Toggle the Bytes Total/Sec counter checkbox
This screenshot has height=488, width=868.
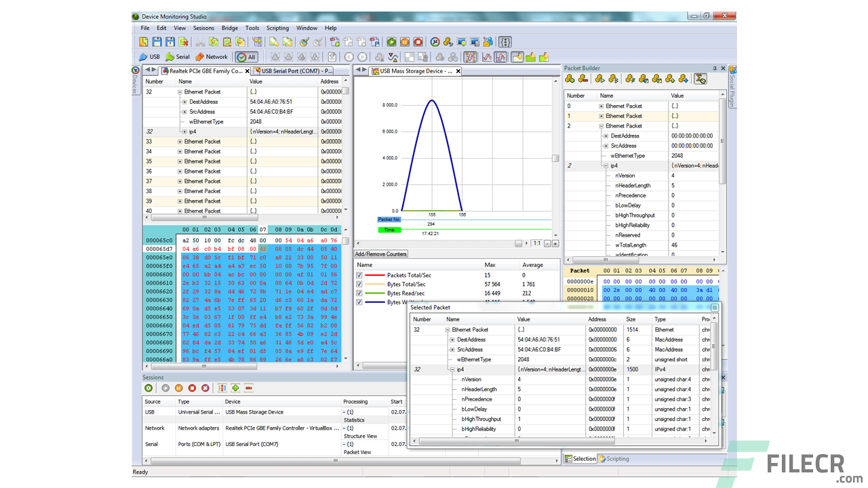pyautogui.click(x=360, y=284)
